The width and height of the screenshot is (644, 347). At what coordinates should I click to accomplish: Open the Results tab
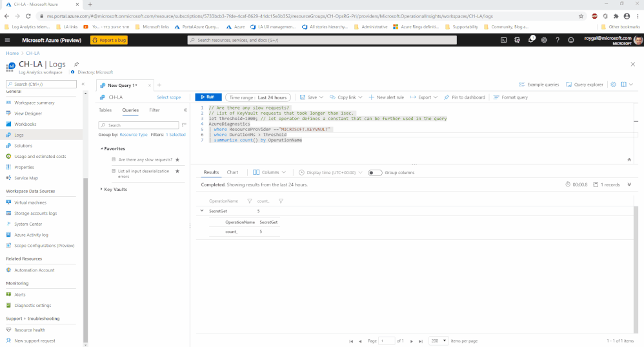coord(211,172)
